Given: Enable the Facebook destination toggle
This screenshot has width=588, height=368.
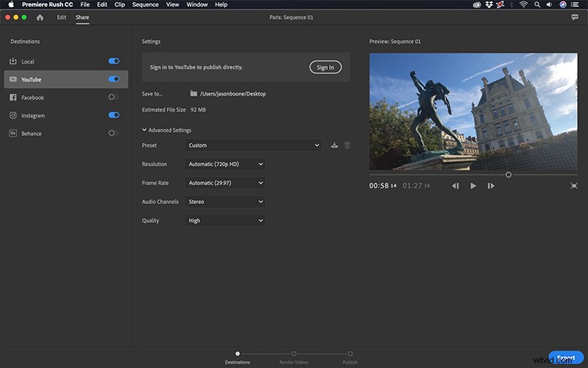Looking at the screenshot, I should pyautogui.click(x=114, y=97).
